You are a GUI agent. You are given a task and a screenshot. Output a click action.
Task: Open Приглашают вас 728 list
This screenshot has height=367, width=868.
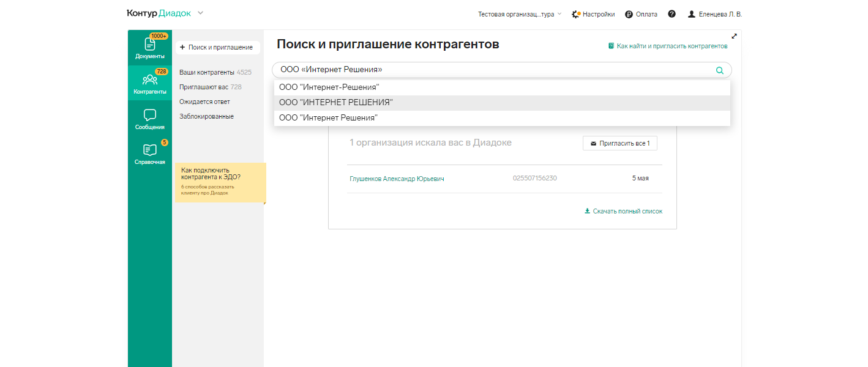pyautogui.click(x=211, y=87)
